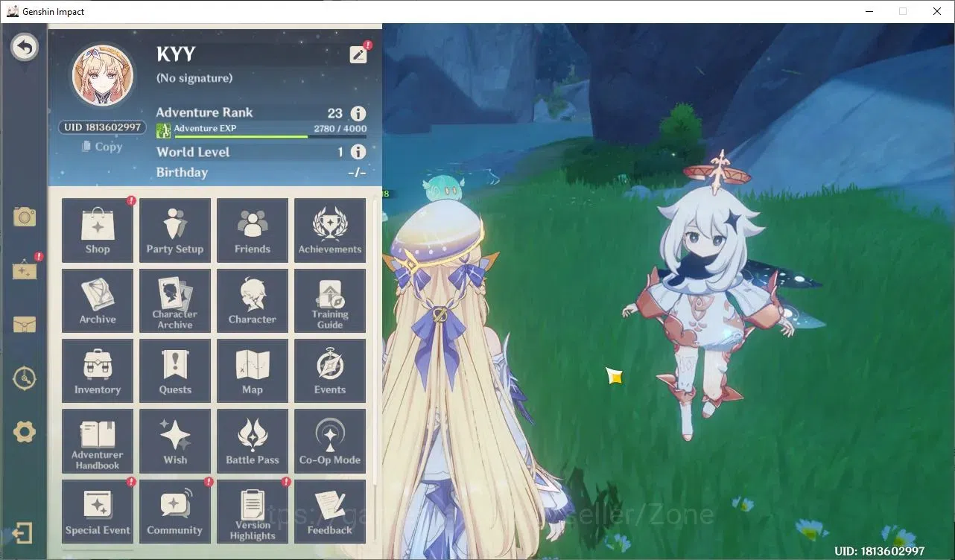The width and height of the screenshot is (955, 560).
Task: Click the exit door icon
Action: 23,533
